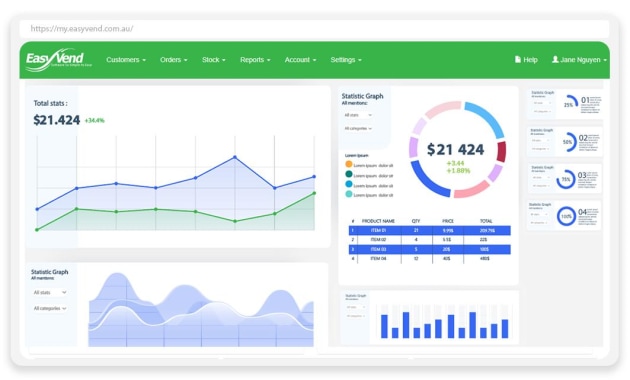Click the PRODUCT NAME column header
The image size is (630, 380).
378,221
